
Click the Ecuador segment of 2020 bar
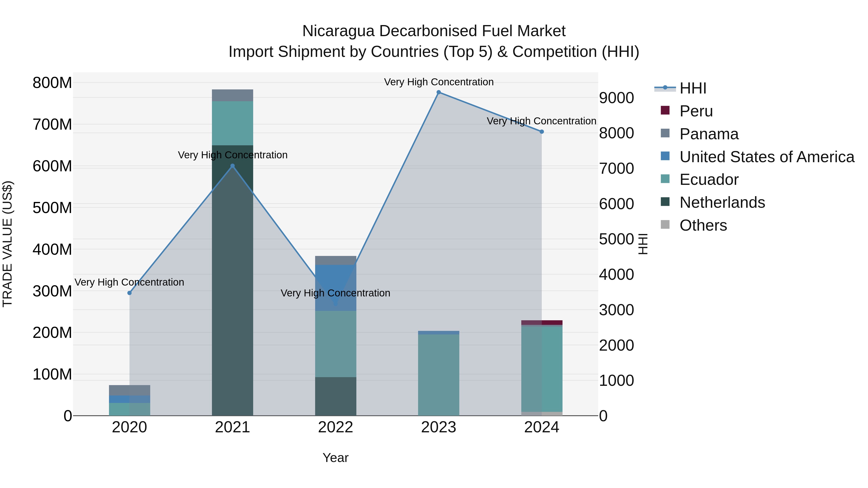(129, 409)
